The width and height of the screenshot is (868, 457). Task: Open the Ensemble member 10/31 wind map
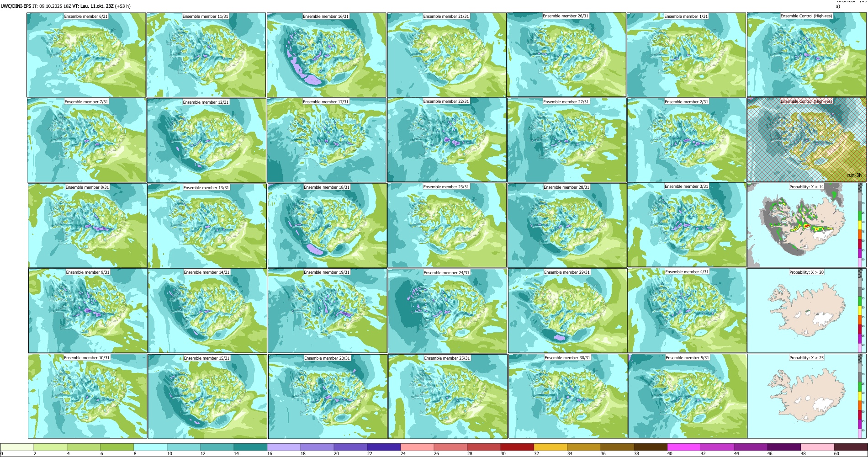pos(87,396)
